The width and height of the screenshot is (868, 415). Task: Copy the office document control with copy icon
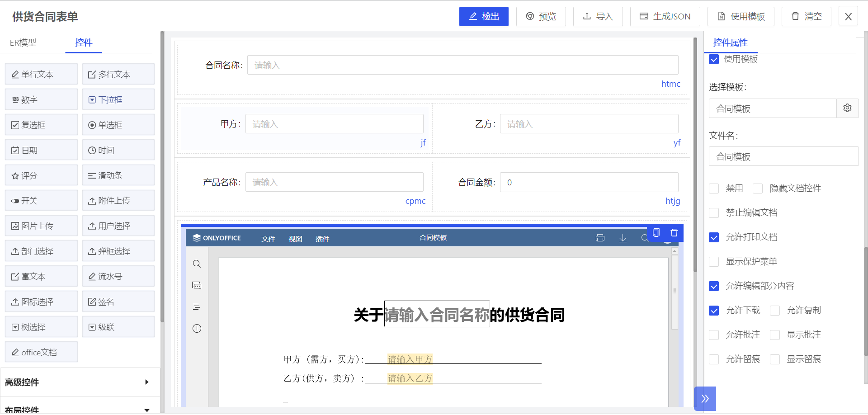click(656, 233)
